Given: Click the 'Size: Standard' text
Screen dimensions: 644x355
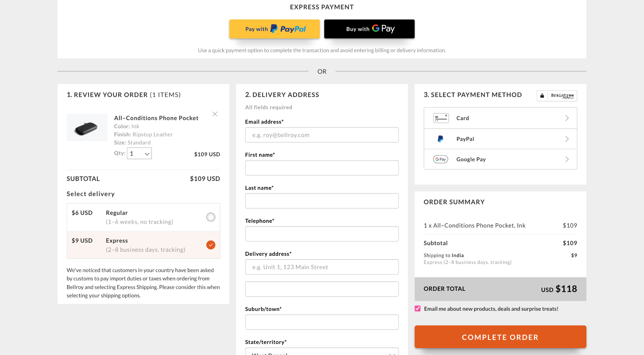Looking at the screenshot, I should click(x=132, y=143).
